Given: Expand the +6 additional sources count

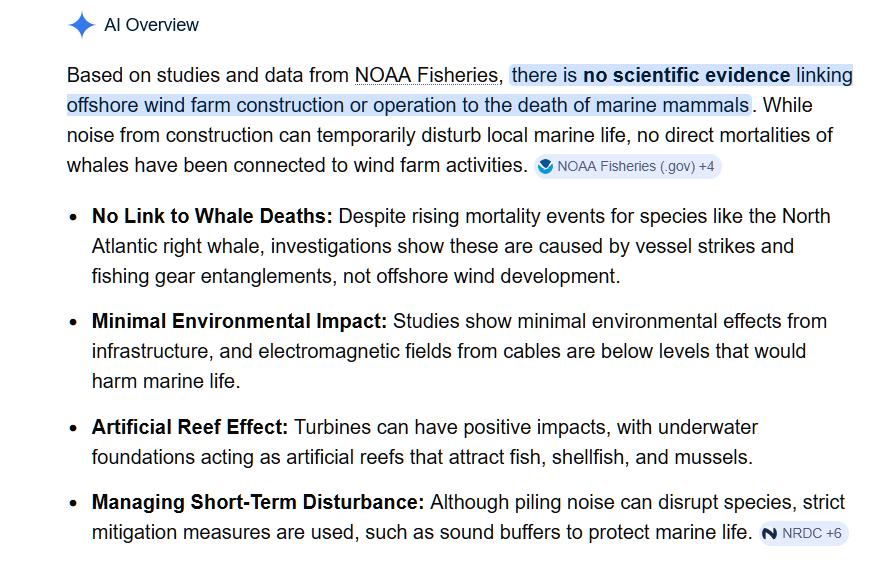Looking at the screenshot, I should click(x=834, y=534).
